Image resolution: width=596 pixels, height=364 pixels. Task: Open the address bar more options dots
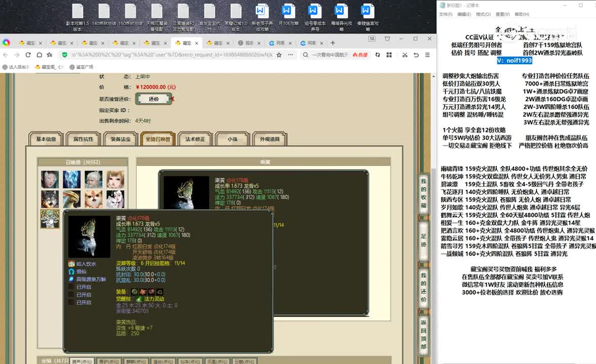point(290,55)
